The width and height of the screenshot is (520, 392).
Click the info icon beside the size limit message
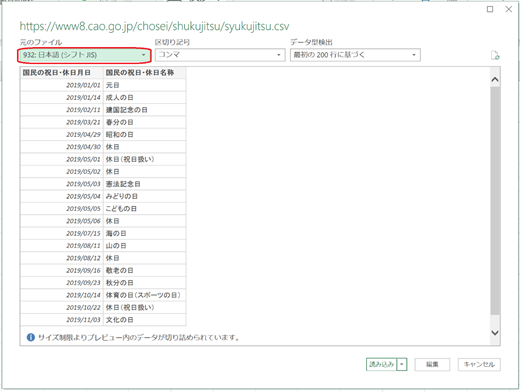coord(31,337)
